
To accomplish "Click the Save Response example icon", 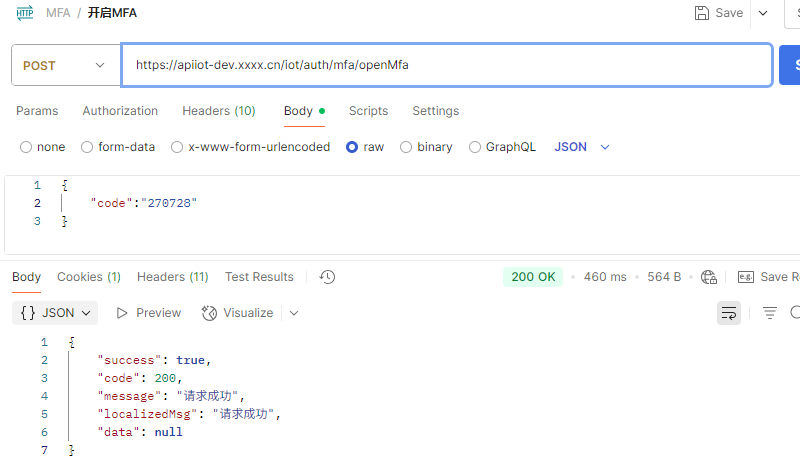I will tap(745, 277).
